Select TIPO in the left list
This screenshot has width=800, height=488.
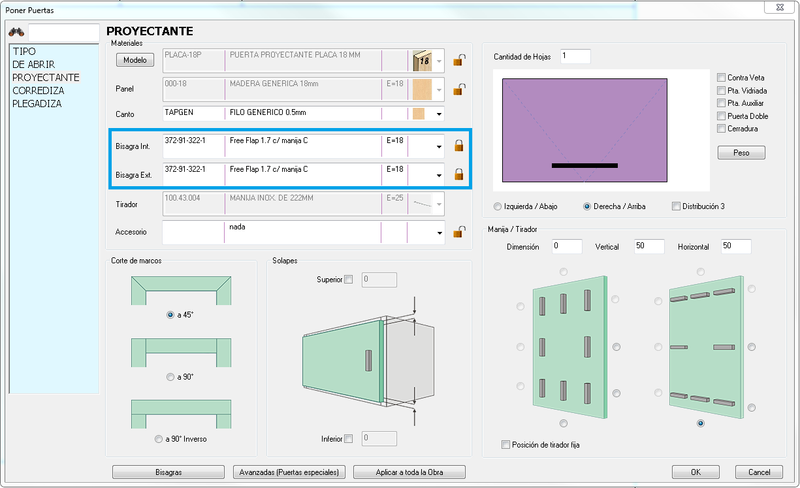click(24, 52)
